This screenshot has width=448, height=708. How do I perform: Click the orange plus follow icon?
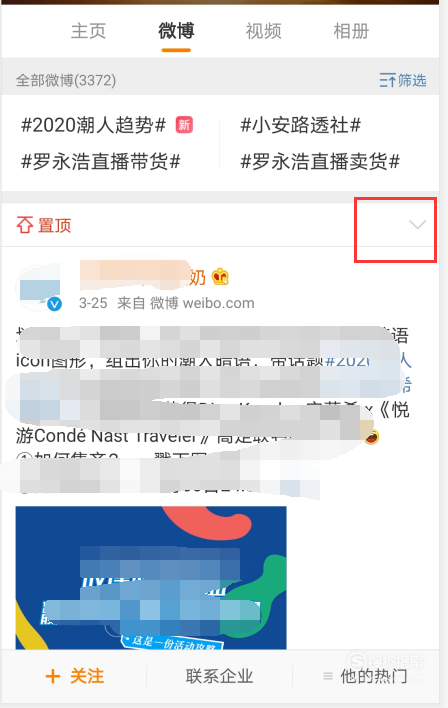(53, 676)
